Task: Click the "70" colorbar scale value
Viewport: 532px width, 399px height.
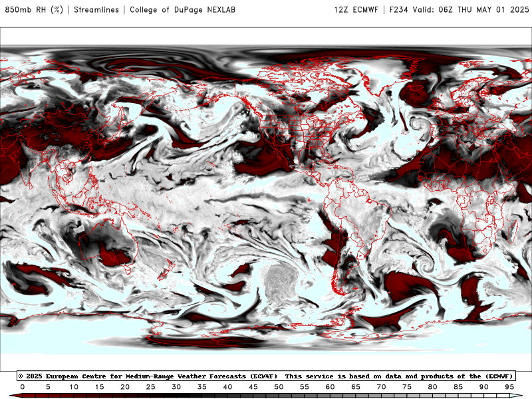Action: (381, 387)
